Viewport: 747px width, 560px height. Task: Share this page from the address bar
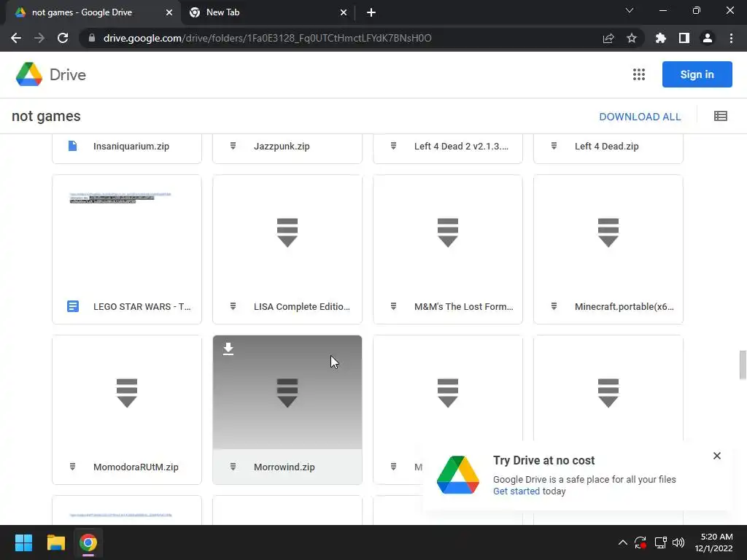tap(608, 38)
